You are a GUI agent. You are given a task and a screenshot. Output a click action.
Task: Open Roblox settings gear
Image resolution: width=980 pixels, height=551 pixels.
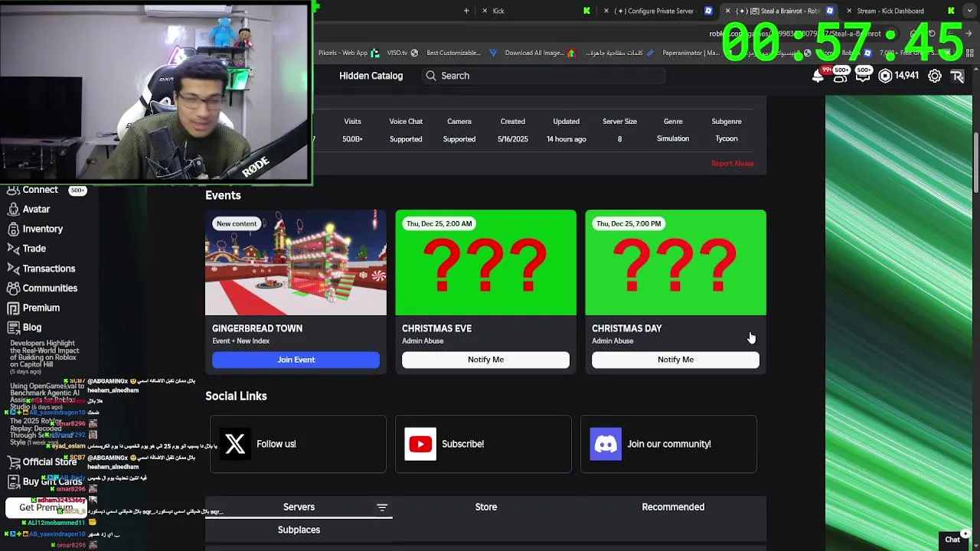point(935,76)
